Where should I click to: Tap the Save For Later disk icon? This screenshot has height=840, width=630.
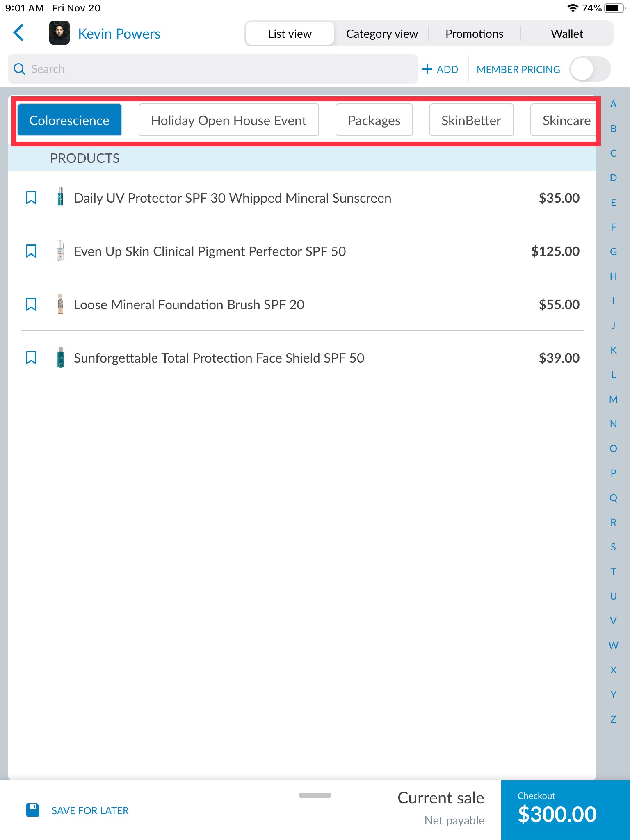(33, 810)
